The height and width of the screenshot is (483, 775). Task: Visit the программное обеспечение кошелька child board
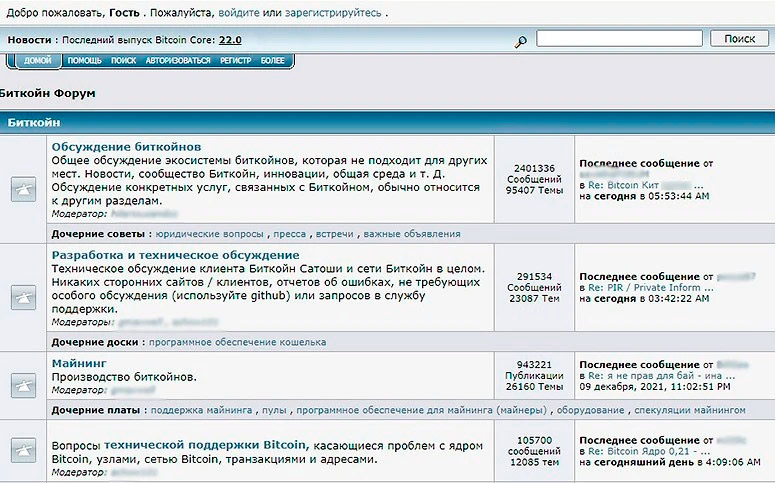point(237,342)
